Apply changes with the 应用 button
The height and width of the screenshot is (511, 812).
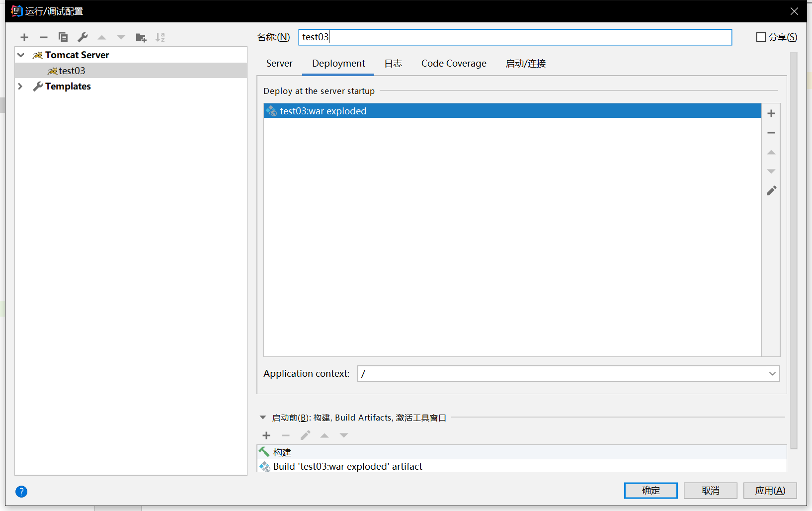(769, 490)
